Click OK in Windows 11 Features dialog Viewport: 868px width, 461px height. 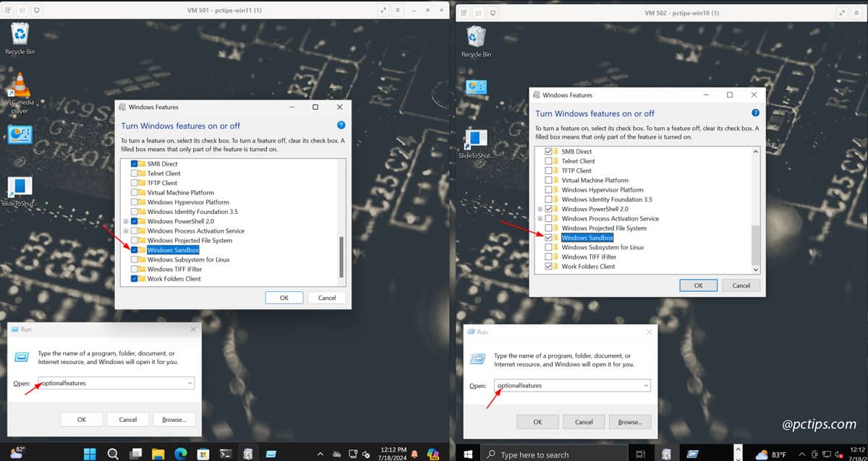[x=284, y=298]
